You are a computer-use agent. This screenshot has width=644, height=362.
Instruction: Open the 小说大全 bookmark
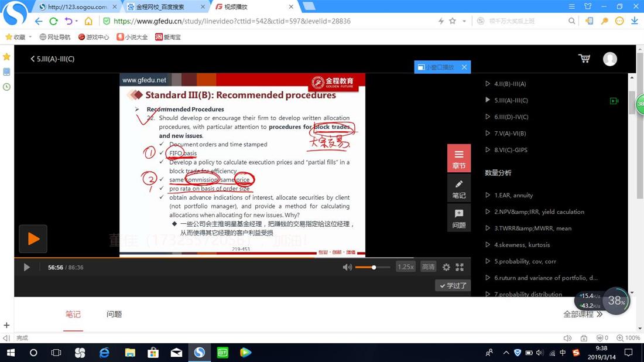[x=132, y=37]
